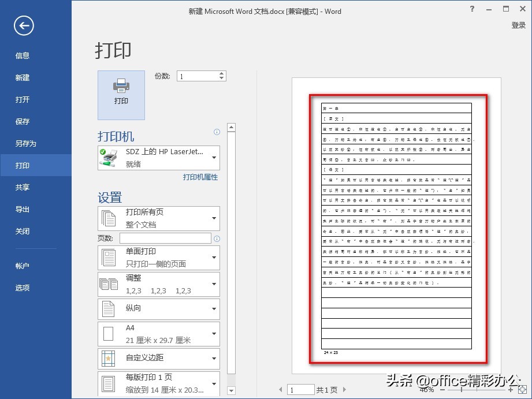The image size is (532, 399).
Task: Click the custom margins star icon
Action: point(108,358)
